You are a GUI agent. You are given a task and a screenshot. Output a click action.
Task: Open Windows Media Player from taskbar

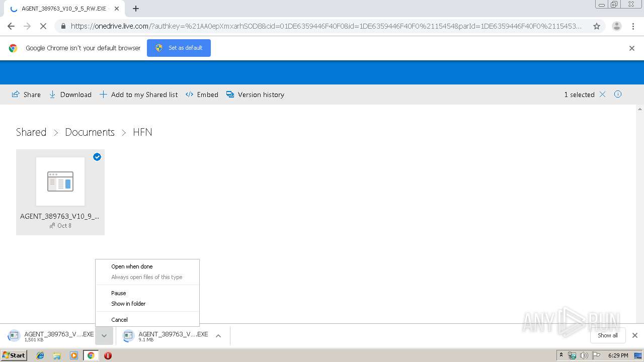coord(74,355)
